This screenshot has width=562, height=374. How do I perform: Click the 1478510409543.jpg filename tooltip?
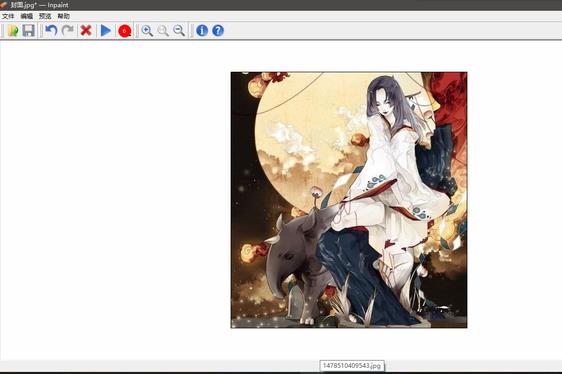tap(352, 366)
